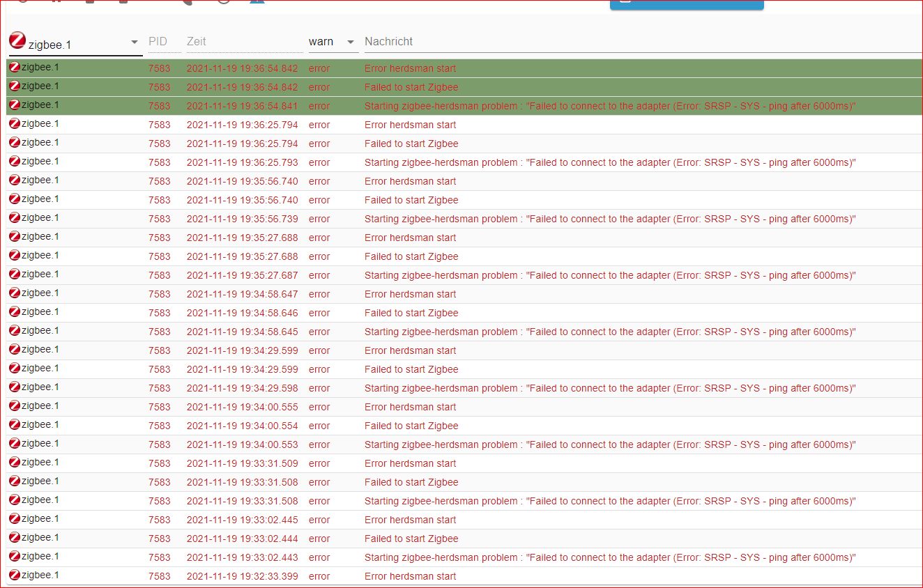Viewport: 923px width, 588px height.
Task: Focus the PID filter field
Action: coord(165,42)
